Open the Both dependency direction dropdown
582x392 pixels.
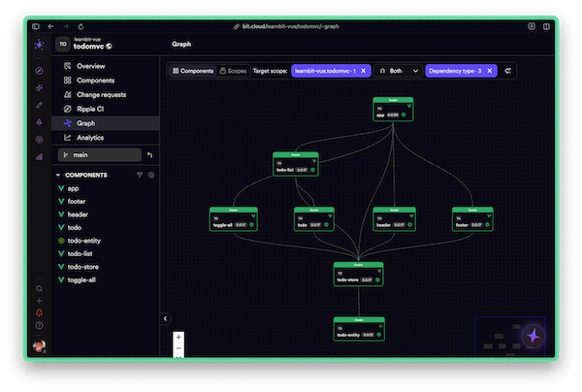coord(399,71)
